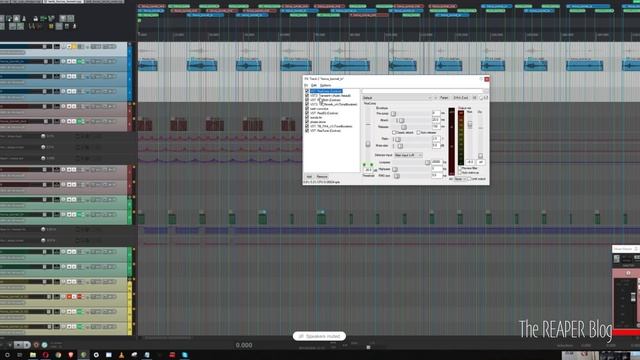The width and height of the screenshot is (640, 360).
Task: Click the RMS size slider handle
Action: tap(397, 176)
